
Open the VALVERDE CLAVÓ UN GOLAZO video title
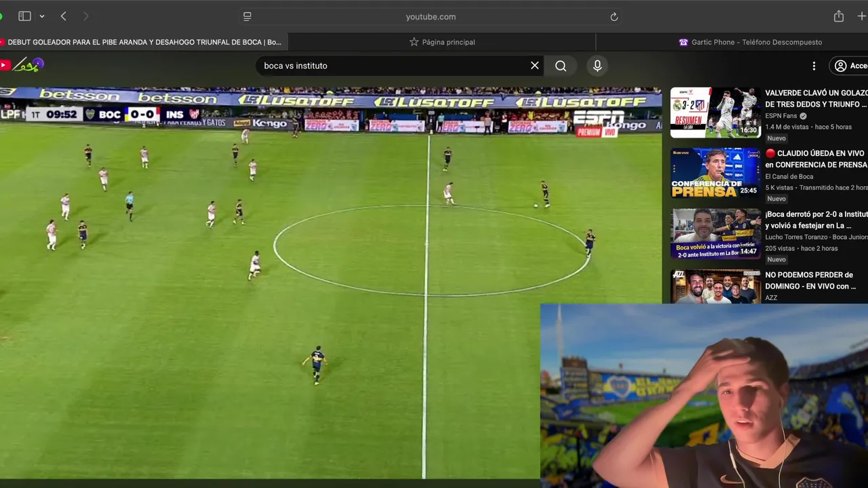[x=816, y=98]
